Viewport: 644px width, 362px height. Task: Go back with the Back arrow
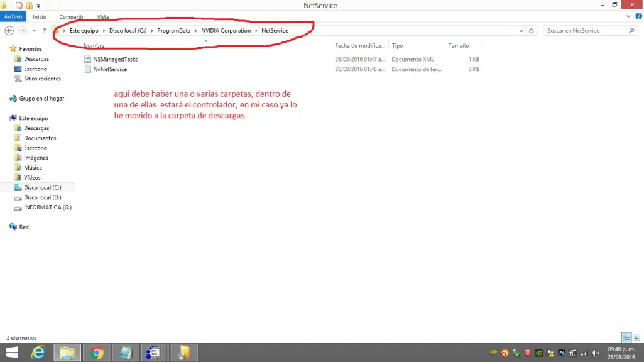coord(9,30)
